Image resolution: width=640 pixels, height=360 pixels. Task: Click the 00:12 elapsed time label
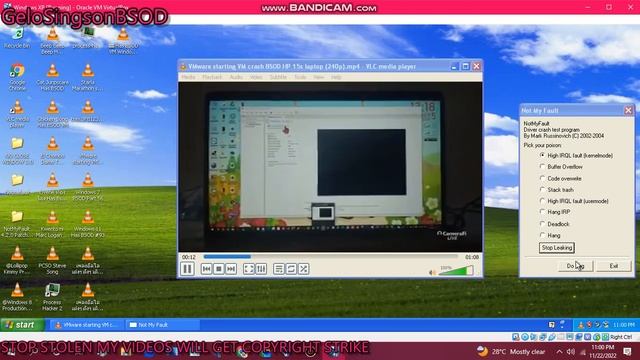click(x=189, y=257)
